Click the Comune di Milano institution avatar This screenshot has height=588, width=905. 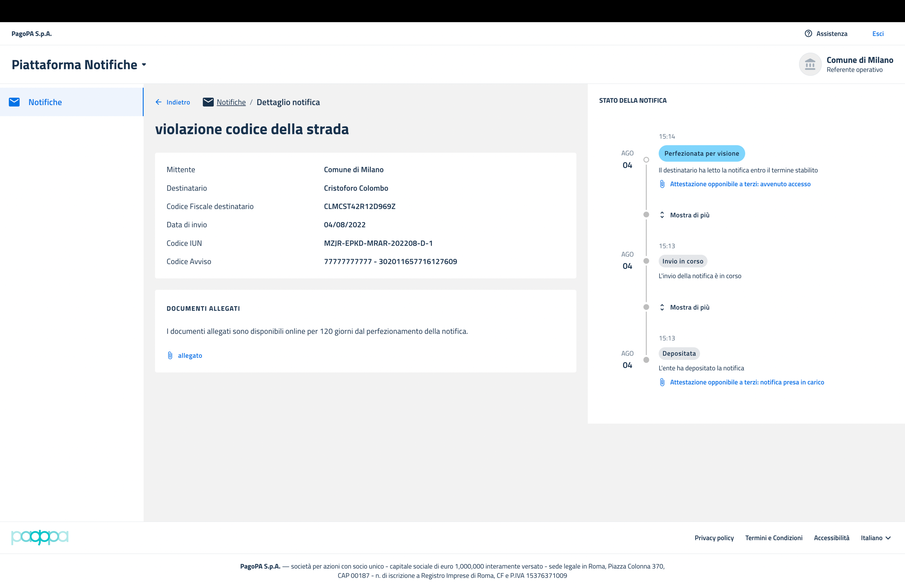(810, 64)
